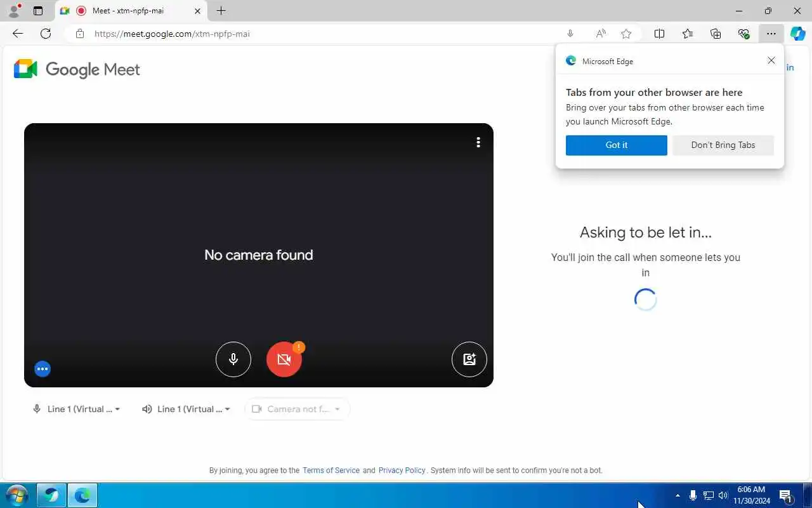
Task: Click the Edge taskbar icon
Action: click(x=82, y=495)
